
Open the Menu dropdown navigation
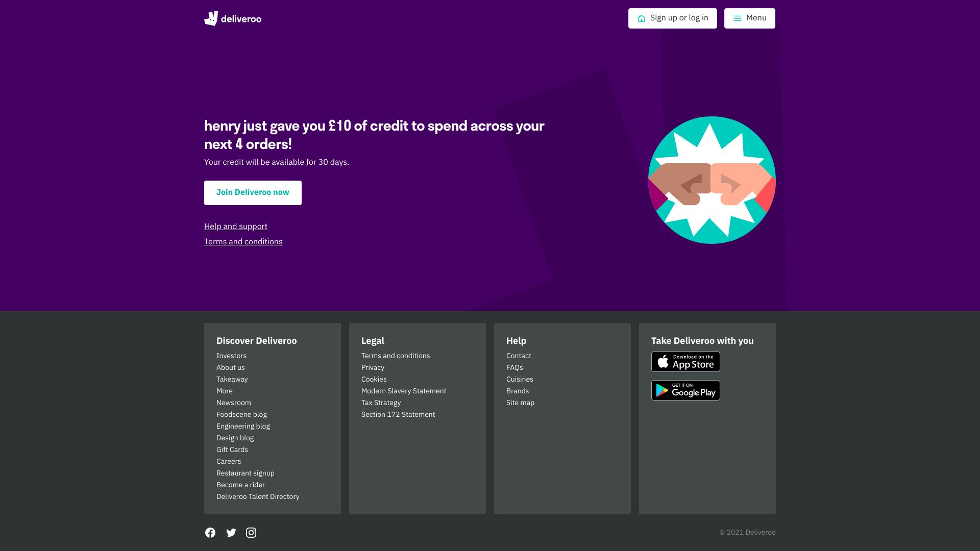click(749, 18)
